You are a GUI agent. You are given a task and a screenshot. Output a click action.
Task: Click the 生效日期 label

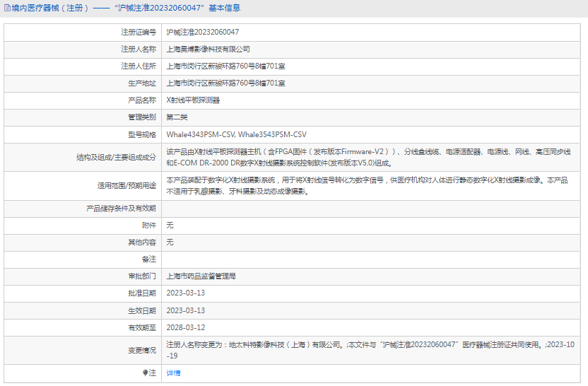[142, 310]
